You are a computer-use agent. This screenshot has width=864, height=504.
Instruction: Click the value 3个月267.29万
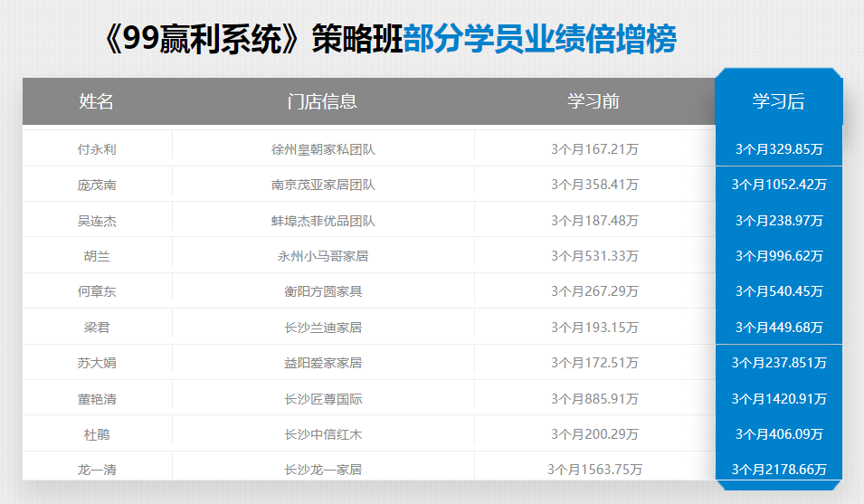(x=594, y=291)
